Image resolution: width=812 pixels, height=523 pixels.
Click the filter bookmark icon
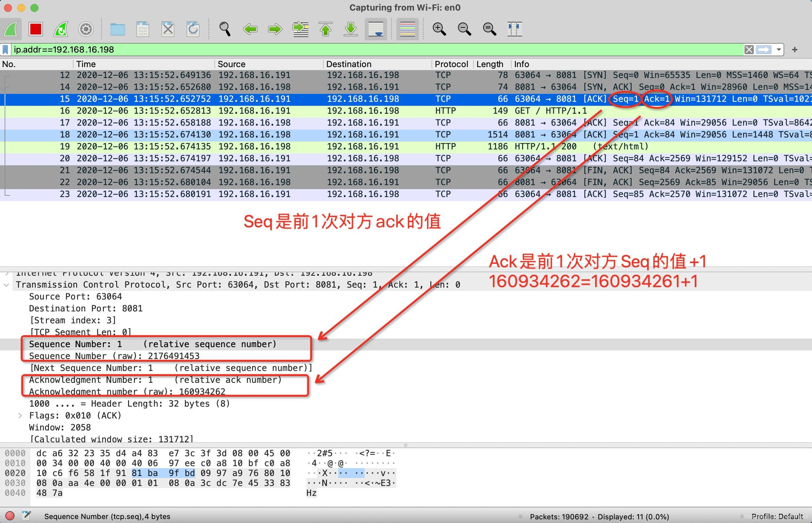(5, 50)
